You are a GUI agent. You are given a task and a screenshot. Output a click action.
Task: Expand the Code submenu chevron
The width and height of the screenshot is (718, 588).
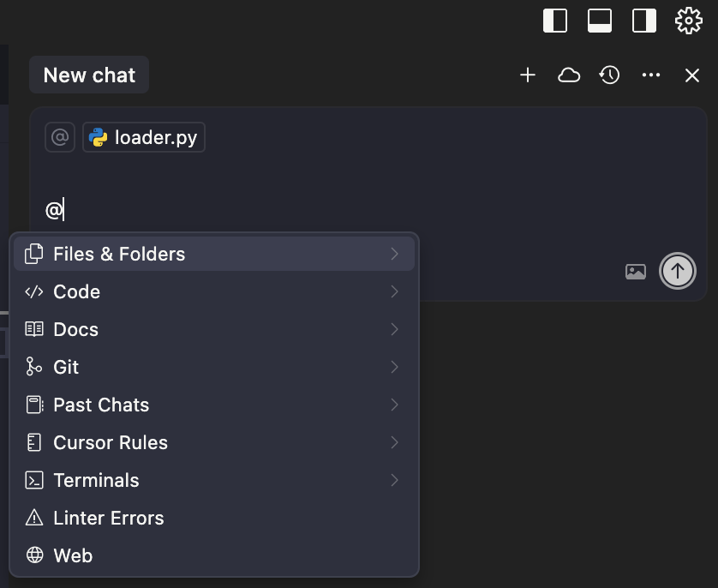395,291
